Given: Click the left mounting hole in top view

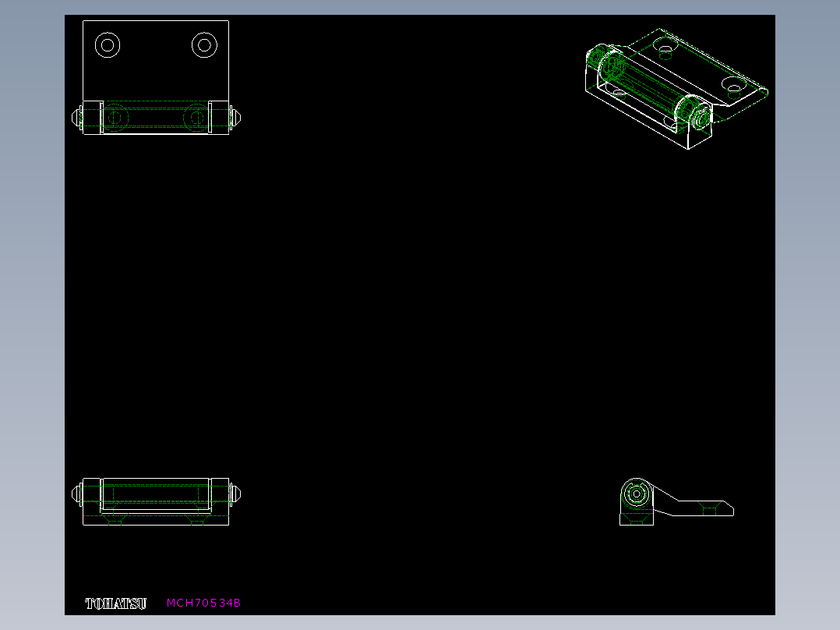Looking at the screenshot, I should tap(108, 45).
